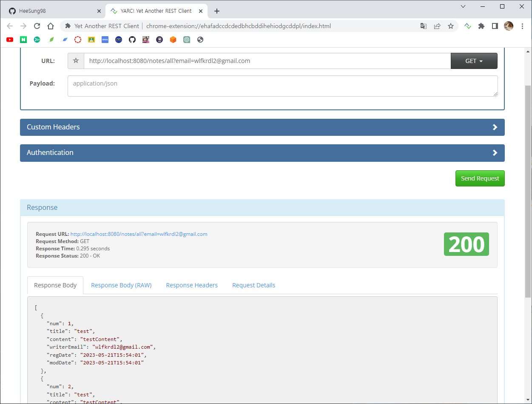Image resolution: width=532 pixels, height=404 pixels.
Task: Expand the Authentication section
Action: click(262, 153)
